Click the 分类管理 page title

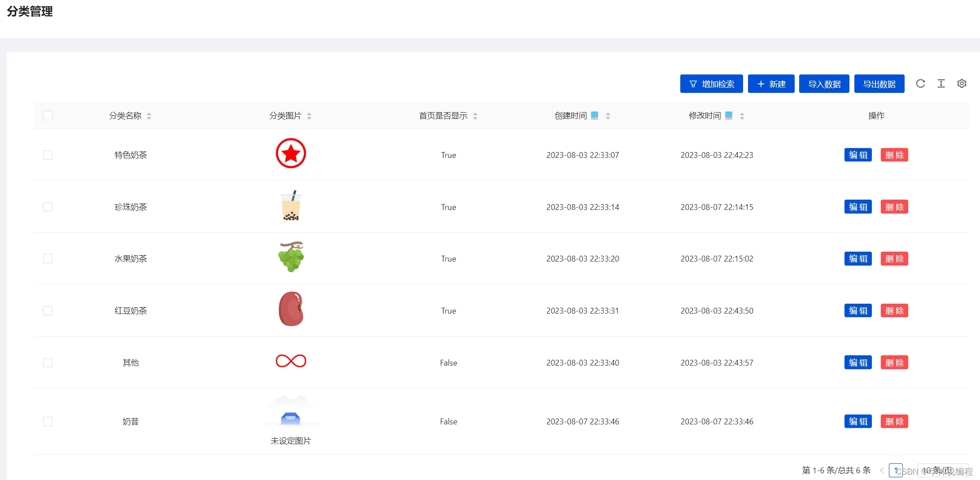(30, 11)
